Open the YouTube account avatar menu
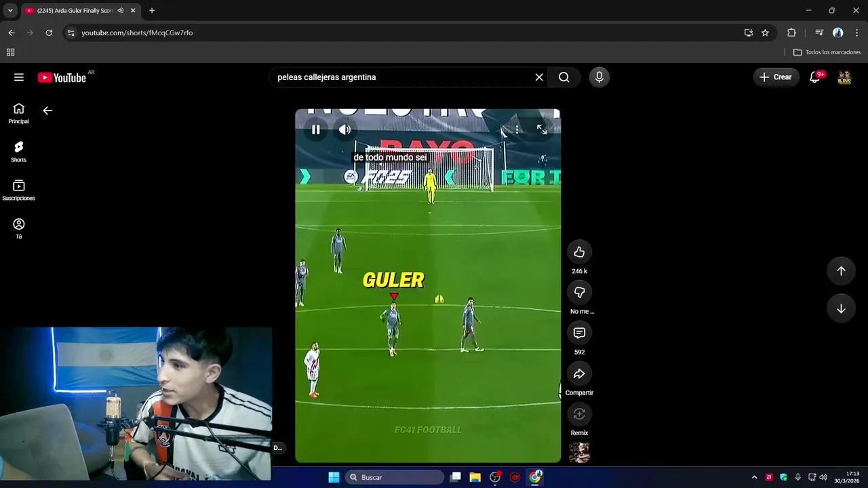The width and height of the screenshot is (868, 488). click(x=844, y=77)
